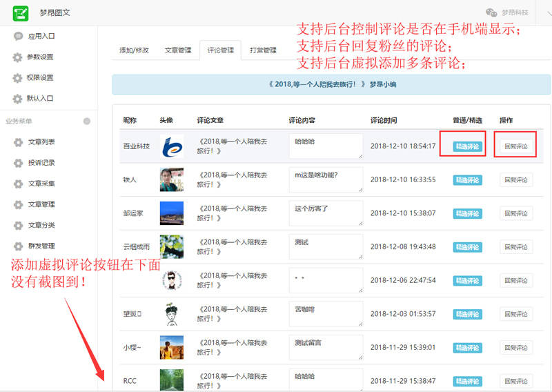Click 云烟成雨's avatar thumbnail
This screenshot has height=392, width=552.
tap(172, 247)
